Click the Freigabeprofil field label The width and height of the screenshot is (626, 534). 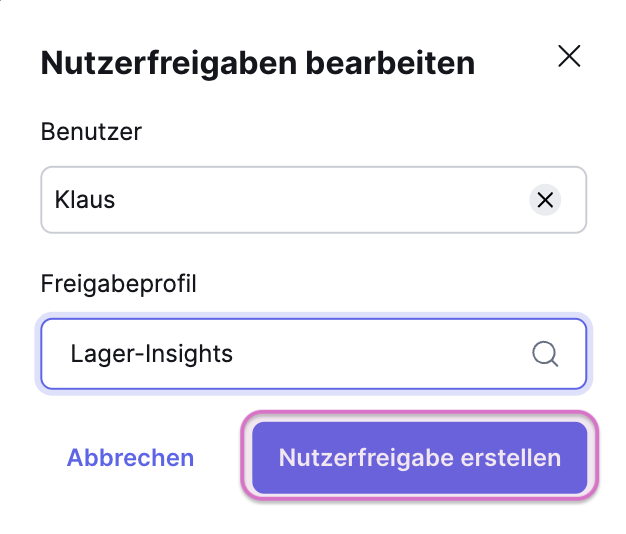point(118,283)
